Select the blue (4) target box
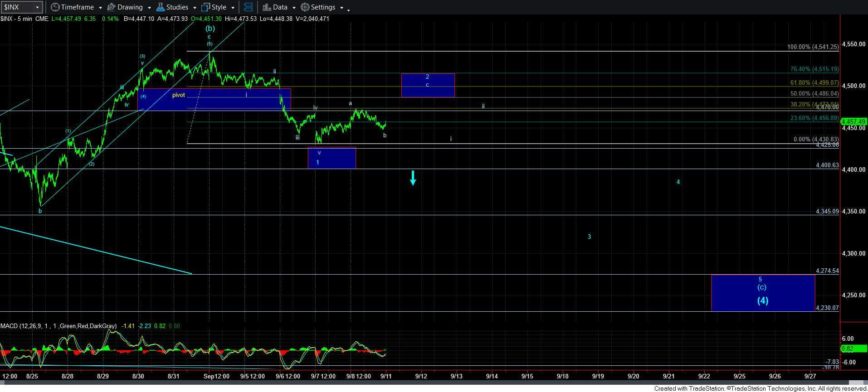Screen dimensions: 868x392 coord(763,293)
